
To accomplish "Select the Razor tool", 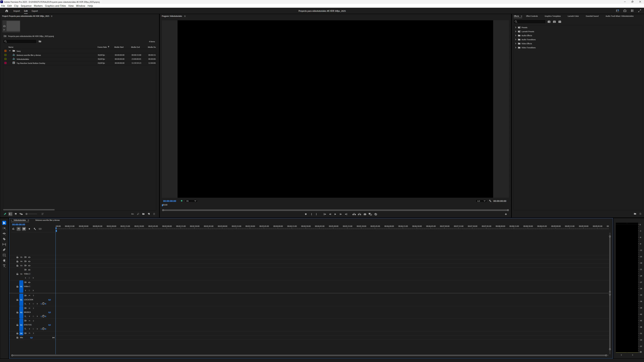I will pos(4,239).
